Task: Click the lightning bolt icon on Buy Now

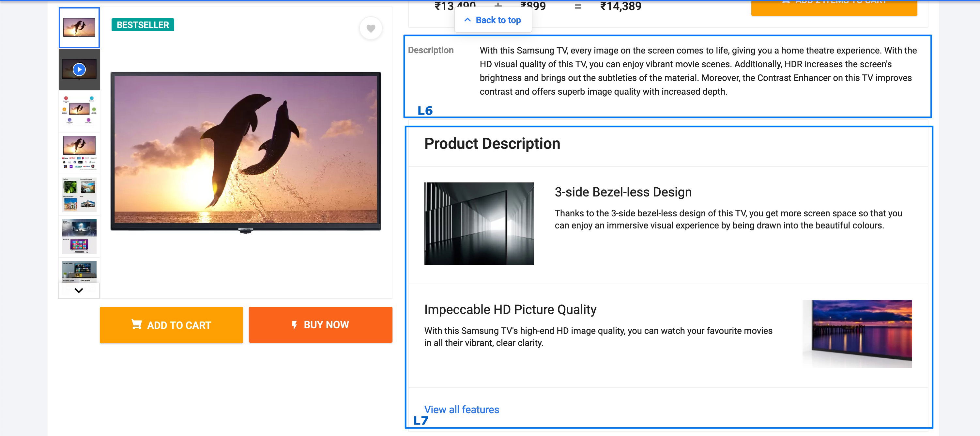Action: (x=294, y=325)
